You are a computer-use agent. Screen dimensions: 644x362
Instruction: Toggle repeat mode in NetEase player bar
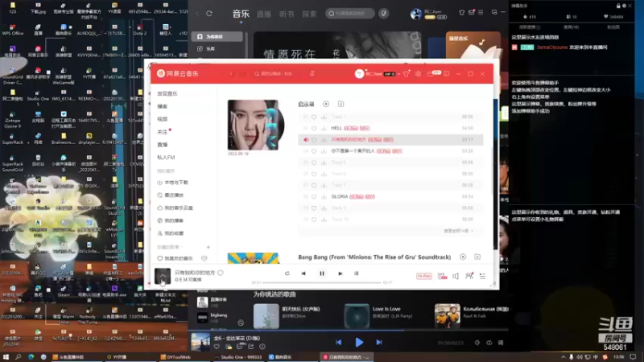point(287,274)
